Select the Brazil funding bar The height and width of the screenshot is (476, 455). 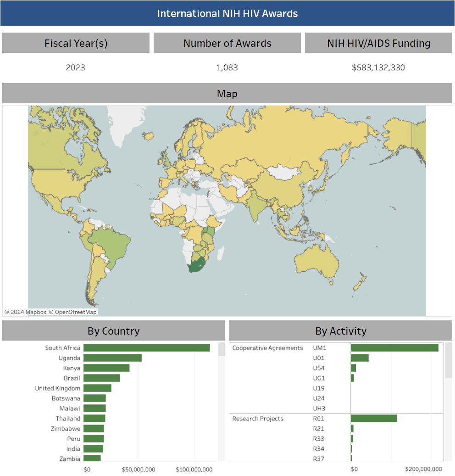pos(102,378)
